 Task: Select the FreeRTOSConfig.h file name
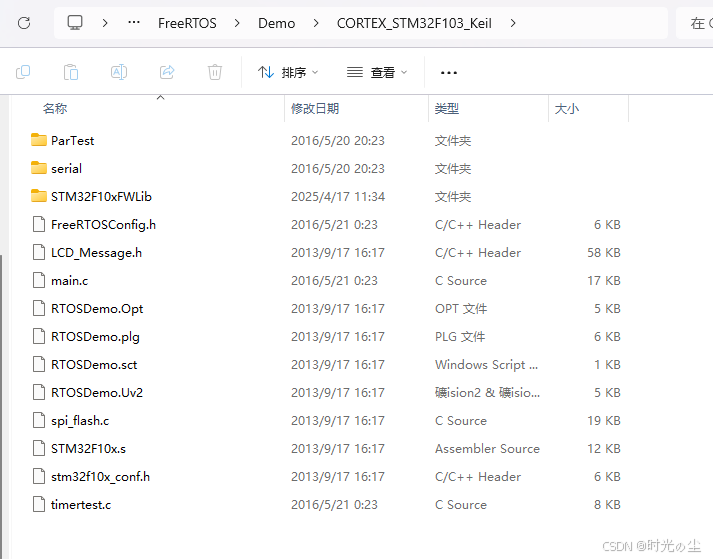[x=103, y=225]
